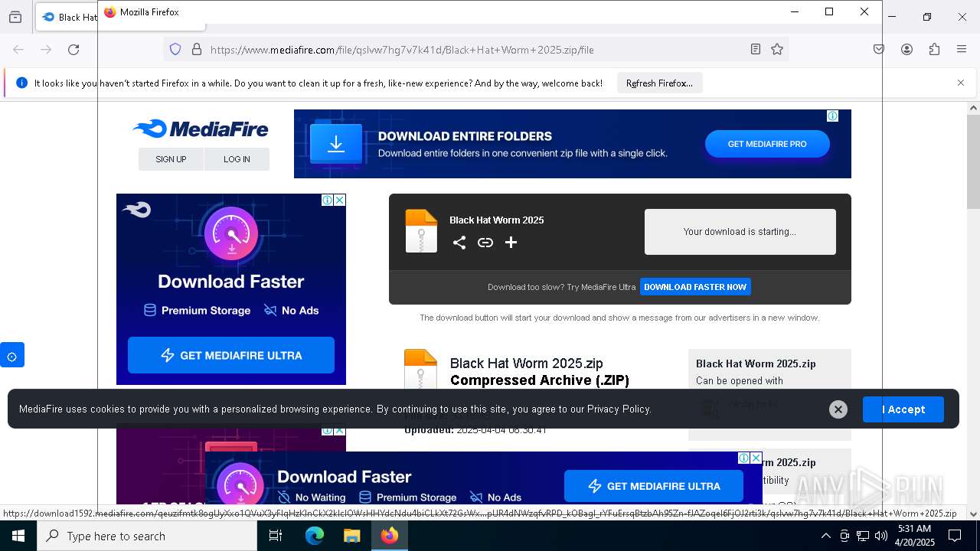Viewport: 980px width, 551px height.
Task: Open Windows Start menu
Action: click(x=18, y=536)
